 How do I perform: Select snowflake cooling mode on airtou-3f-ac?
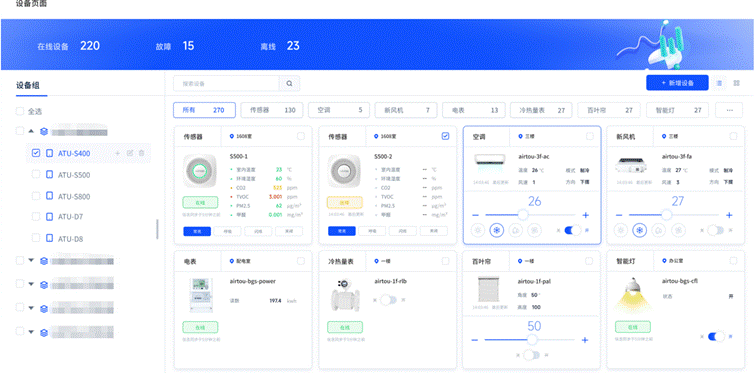(497, 231)
